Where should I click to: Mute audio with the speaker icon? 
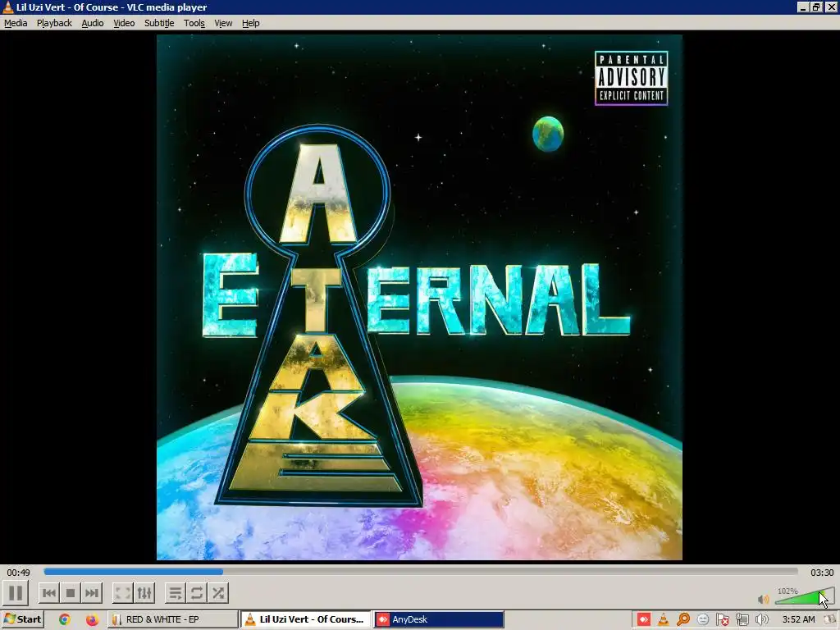[x=764, y=599]
